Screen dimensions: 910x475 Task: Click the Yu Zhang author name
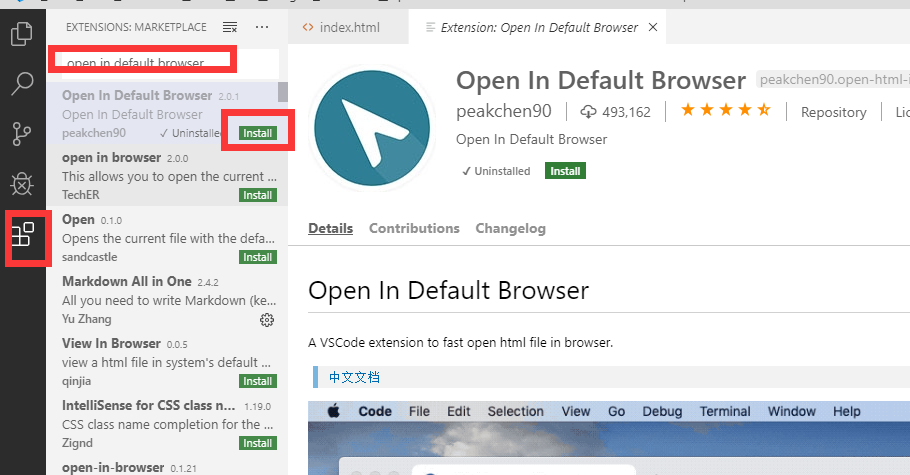pos(86,319)
